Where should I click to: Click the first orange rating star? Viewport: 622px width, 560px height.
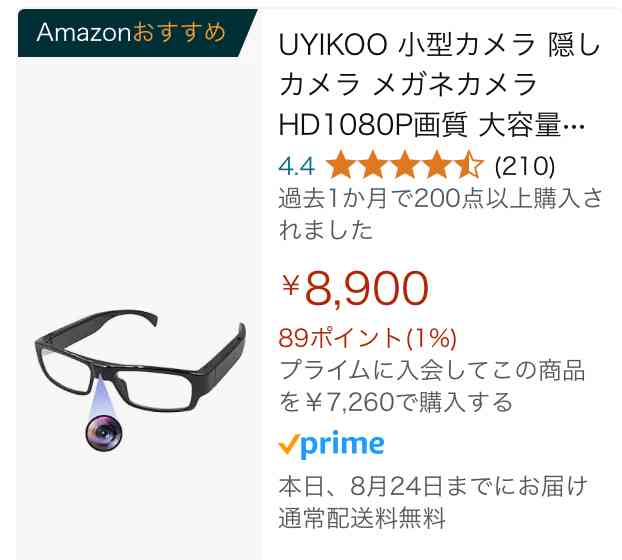[341, 165]
